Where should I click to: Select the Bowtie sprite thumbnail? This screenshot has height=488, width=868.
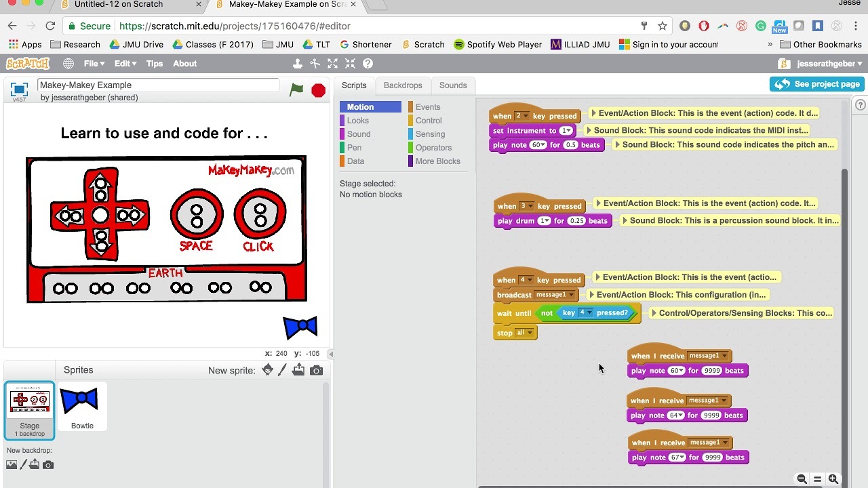click(x=82, y=407)
